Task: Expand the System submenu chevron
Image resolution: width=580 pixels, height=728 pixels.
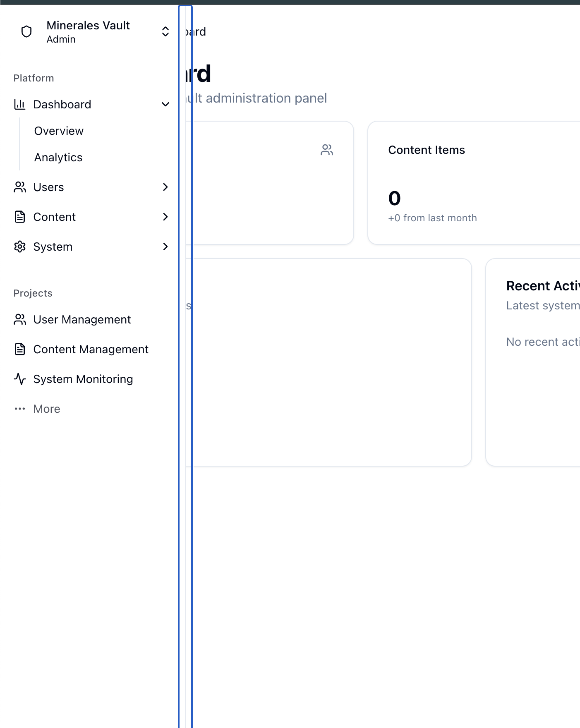Action: [x=165, y=247]
